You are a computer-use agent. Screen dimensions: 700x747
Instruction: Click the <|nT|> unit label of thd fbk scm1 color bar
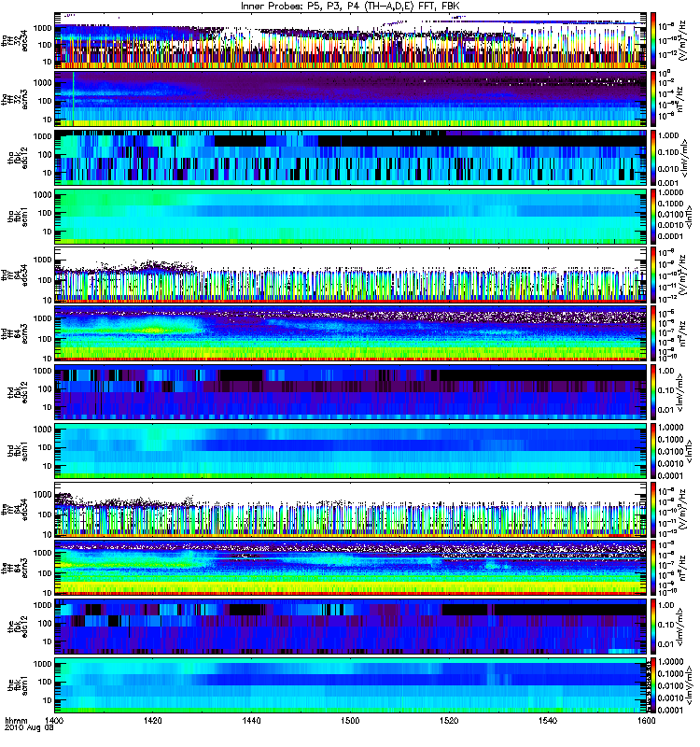point(688,451)
